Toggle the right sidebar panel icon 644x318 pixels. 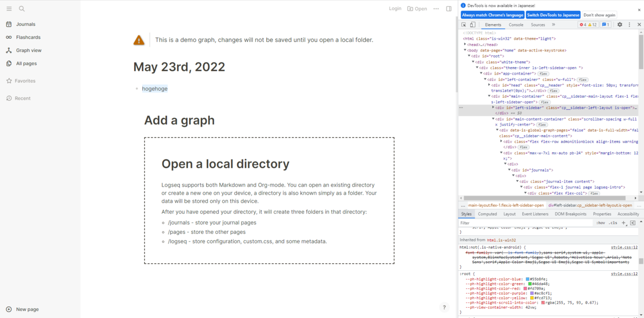(x=449, y=9)
